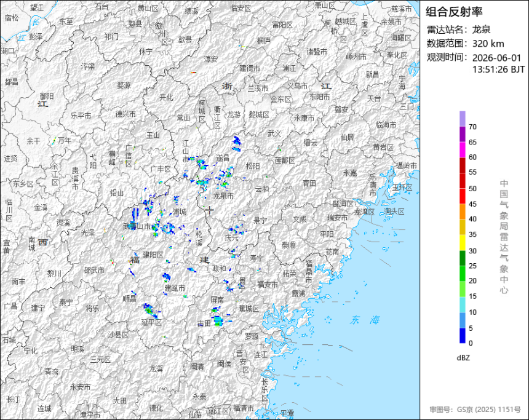Click the radar station cross marker near 龙泉市
The image size is (529, 420).
[209, 210]
